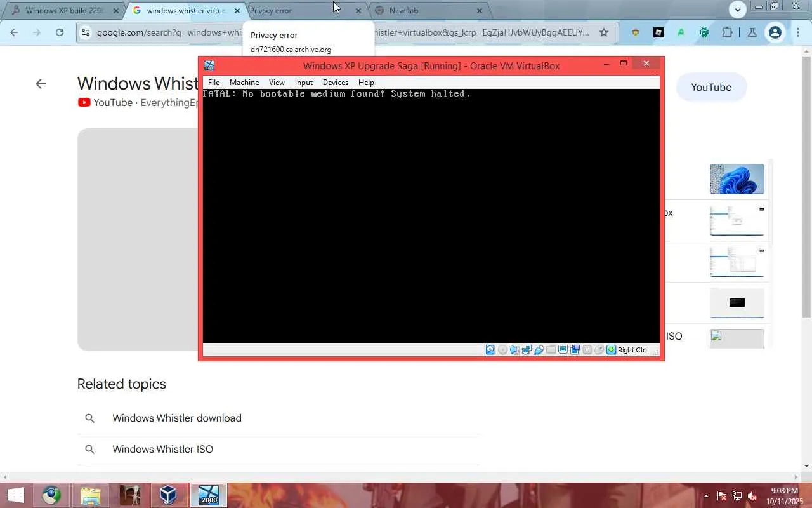Open the VirtualBox Help menu
Screen dimensions: 812x508
[x=366, y=83]
